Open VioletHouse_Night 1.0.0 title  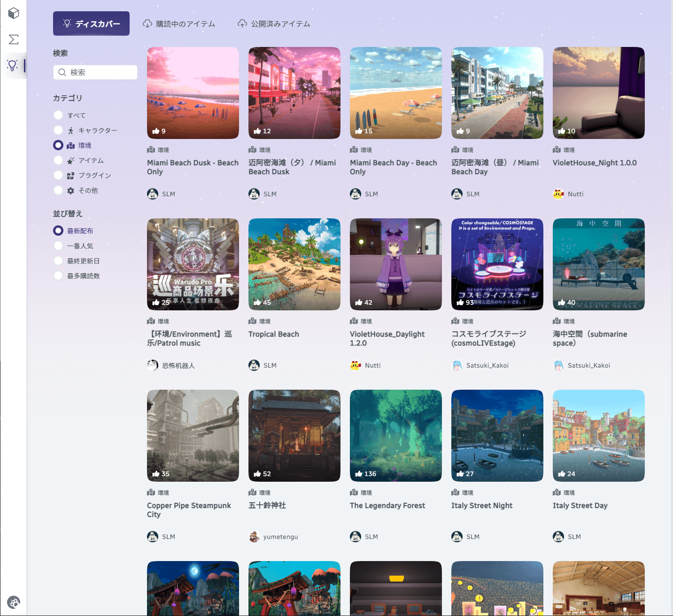pos(595,163)
